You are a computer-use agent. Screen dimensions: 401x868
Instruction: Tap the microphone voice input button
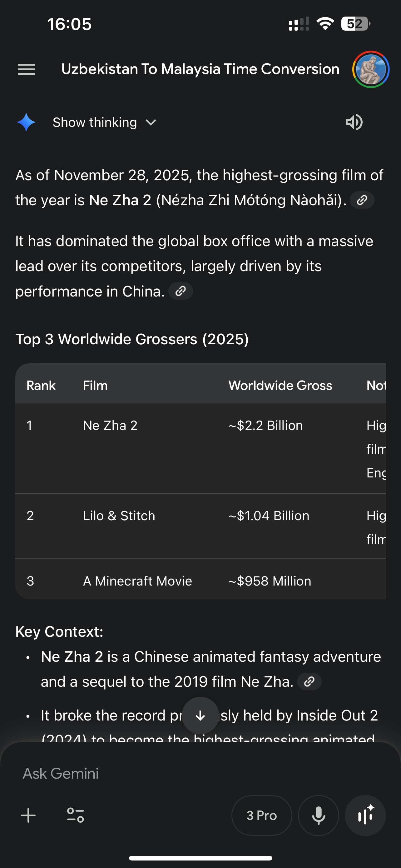pos(318,816)
